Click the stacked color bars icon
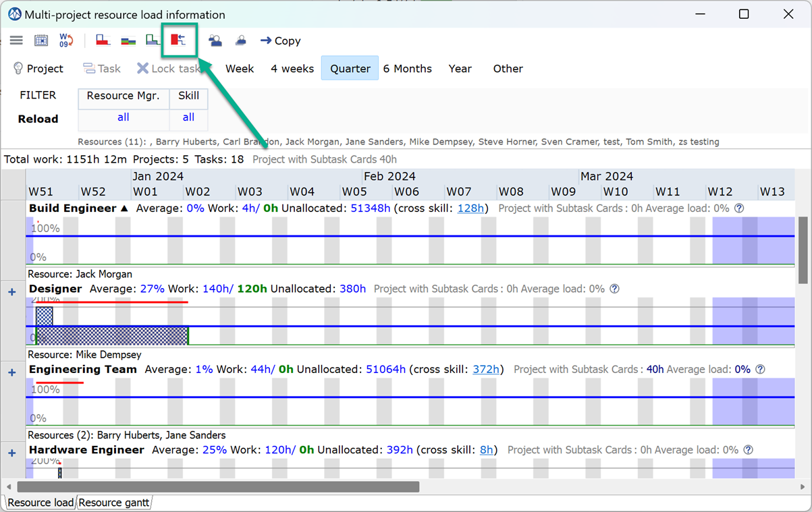 pos(128,40)
